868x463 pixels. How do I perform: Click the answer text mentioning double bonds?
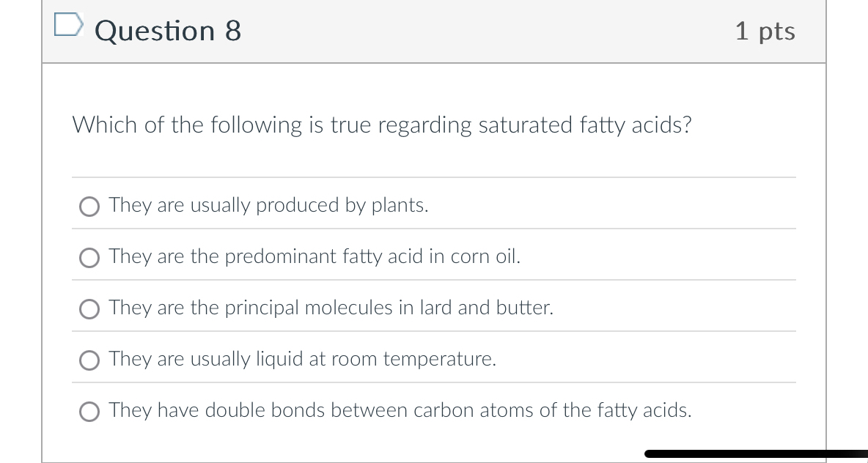400,410
